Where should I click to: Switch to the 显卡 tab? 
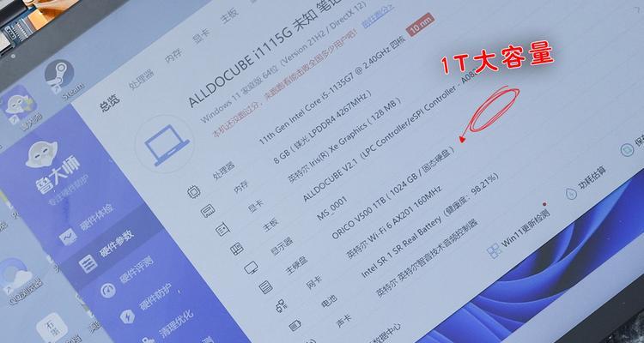pyautogui.click(x=201, y=36)
